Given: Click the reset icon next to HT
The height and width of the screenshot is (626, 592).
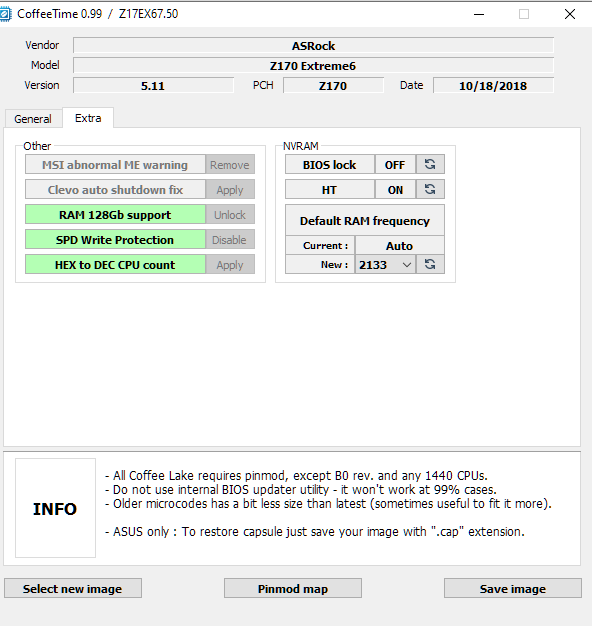Looking at the screenshot, I should (430, 189).
